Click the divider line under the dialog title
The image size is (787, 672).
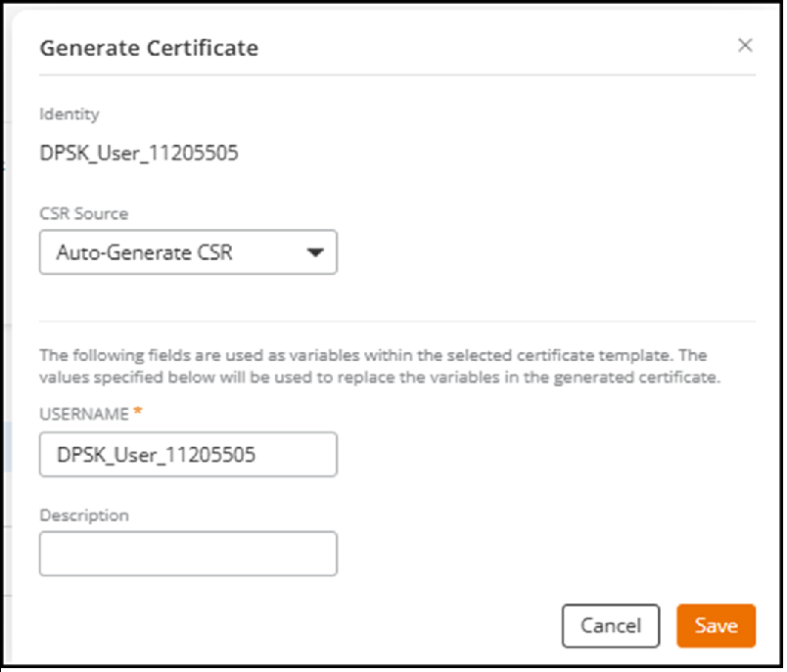coord(396,75)
